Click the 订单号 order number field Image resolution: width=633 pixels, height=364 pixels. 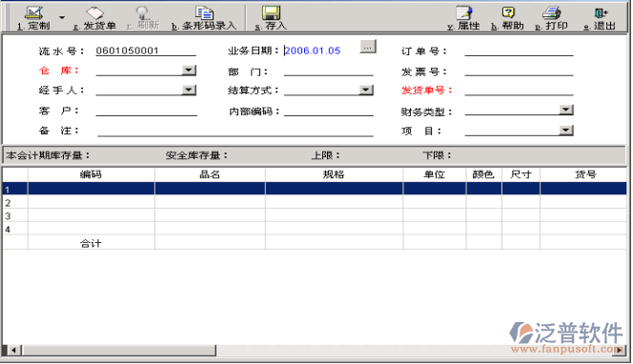pyautogui.click(x=519, y=51)
